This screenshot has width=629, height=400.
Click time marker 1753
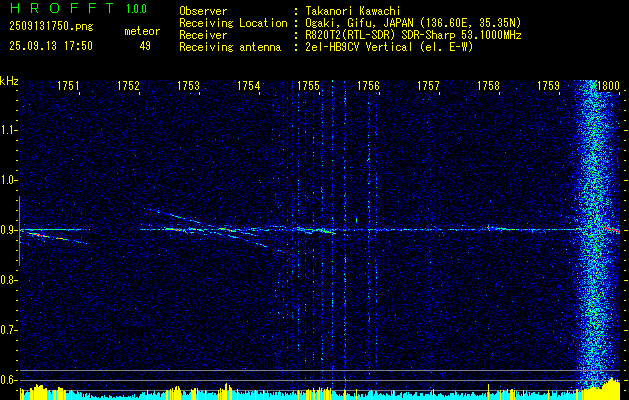[188, 85]
